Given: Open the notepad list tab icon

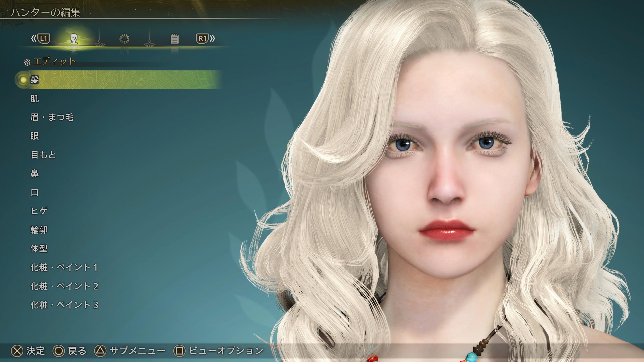Looking at the screenshot, I should pos(175,39).
